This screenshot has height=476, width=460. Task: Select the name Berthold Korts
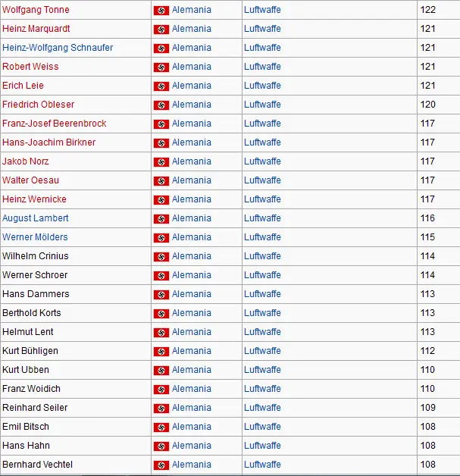click(x=32, y=313)
